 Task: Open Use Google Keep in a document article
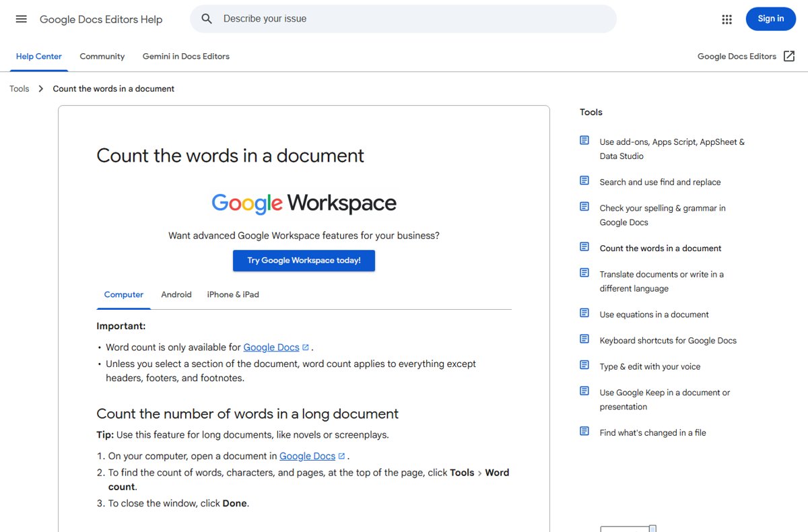[665, 399]
